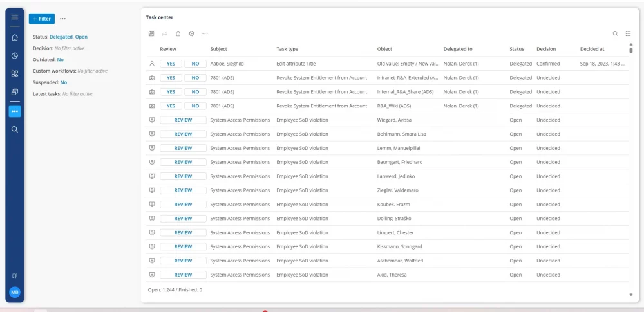Toggle the Outdated filter set to No
Viewport: 644px width, 312px height.
click(60, 59)
